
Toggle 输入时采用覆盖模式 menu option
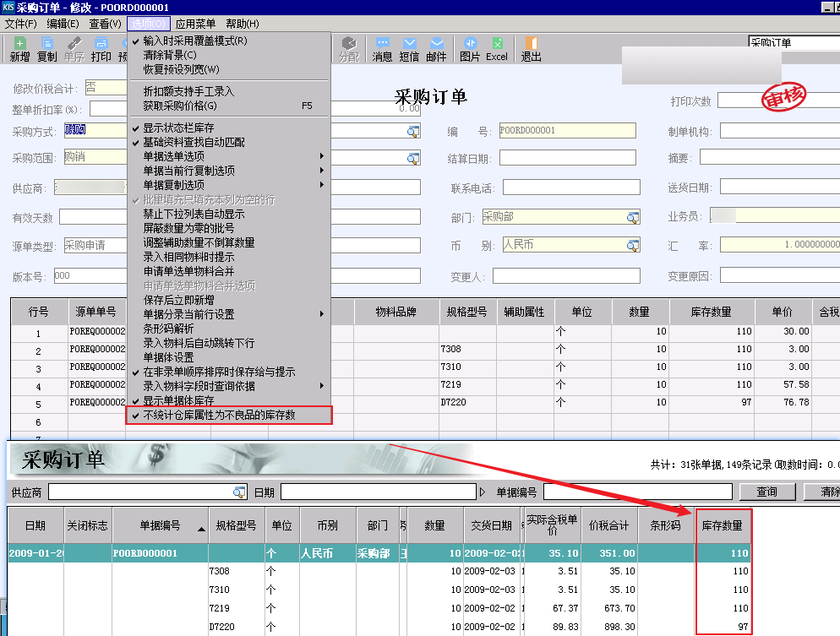195,41
